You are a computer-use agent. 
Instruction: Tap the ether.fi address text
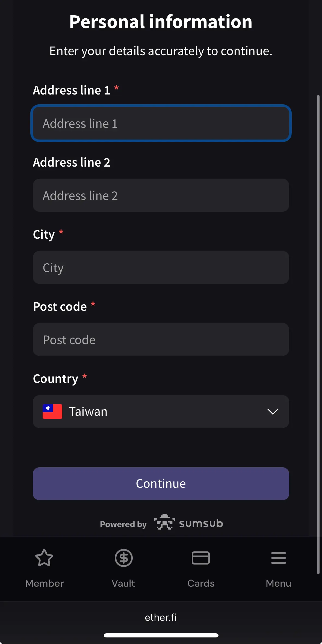[161, 617]
